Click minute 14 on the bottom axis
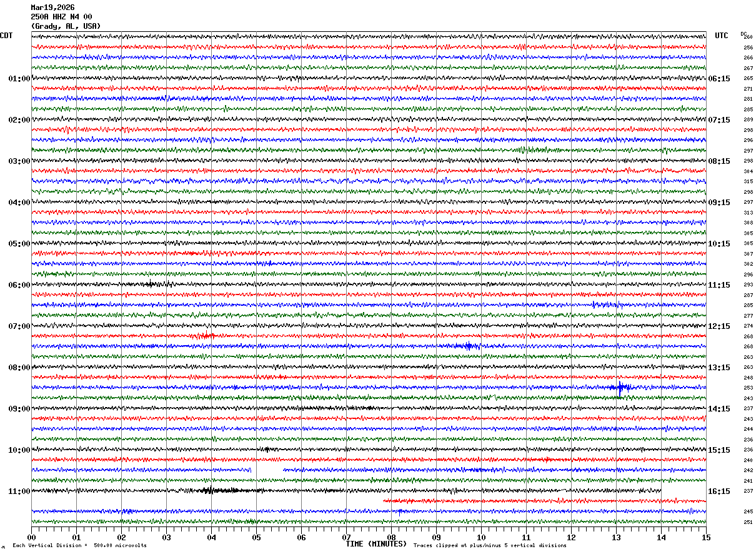The width and height of the screenshot is (756, 554). [661, 537]
